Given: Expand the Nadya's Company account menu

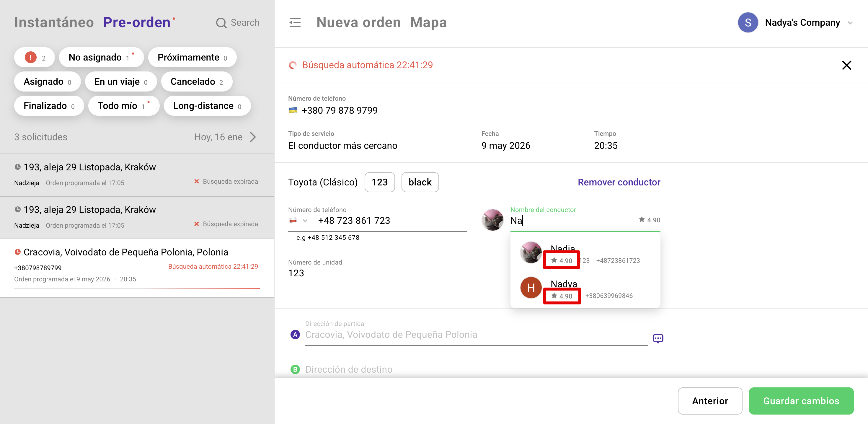Looking at the screenshot, I should click(x=850, y=23).
